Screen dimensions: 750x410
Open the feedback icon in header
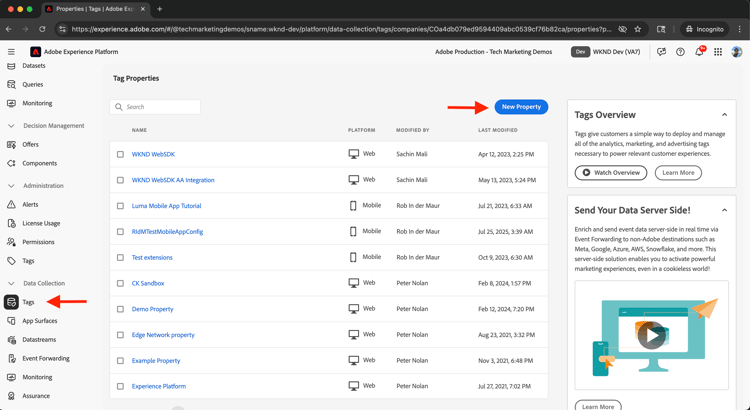tap(661, 52)
